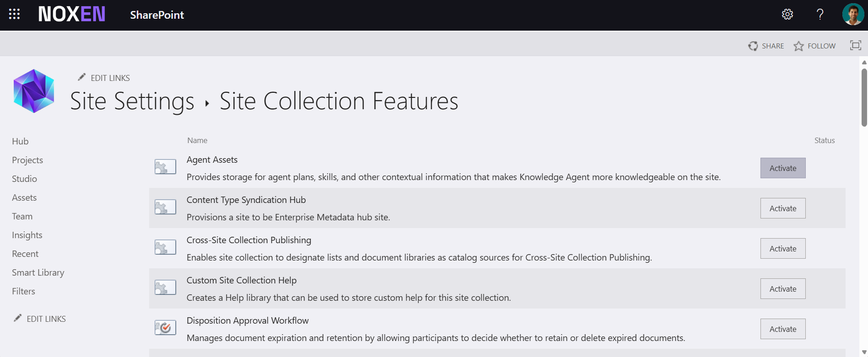The image size is (868, 357).
Task: Click the Agent Assets feature icon
Action: [165, 167]
